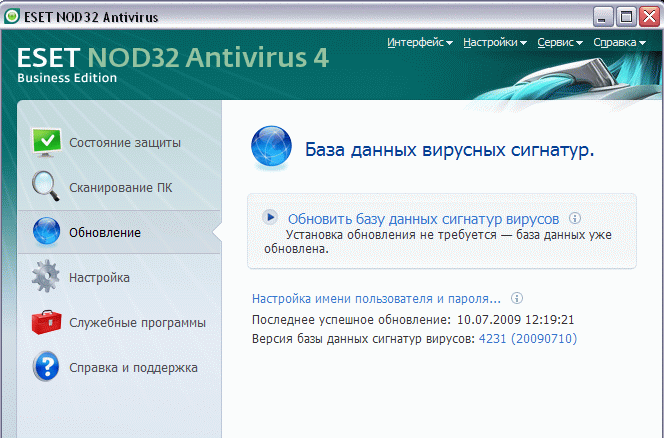Click the play arrow icon beside Обновить базу
This screenshot has height=438, width=664.
270,217
